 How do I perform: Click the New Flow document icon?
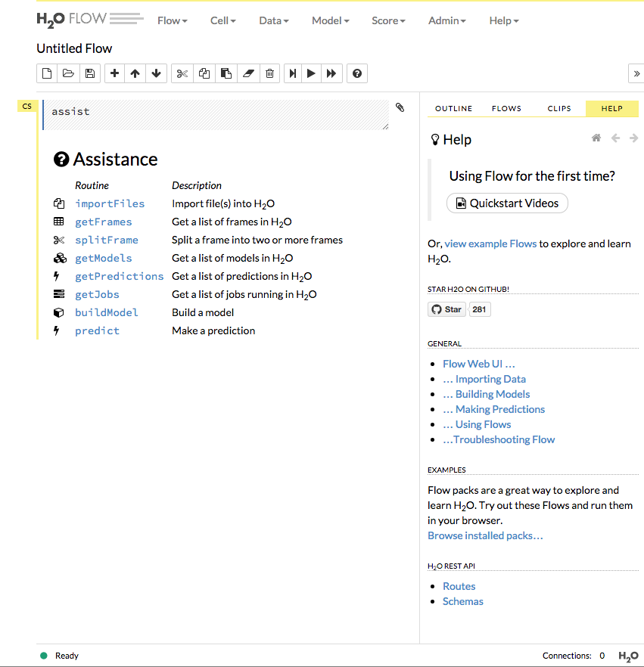(x=47, y=73)
